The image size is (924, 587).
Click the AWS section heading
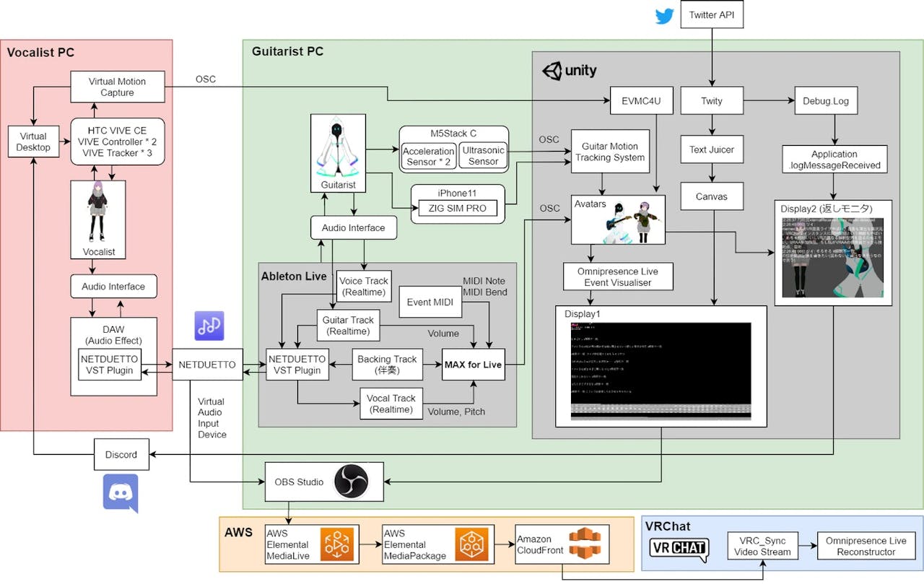coord(238,533)
